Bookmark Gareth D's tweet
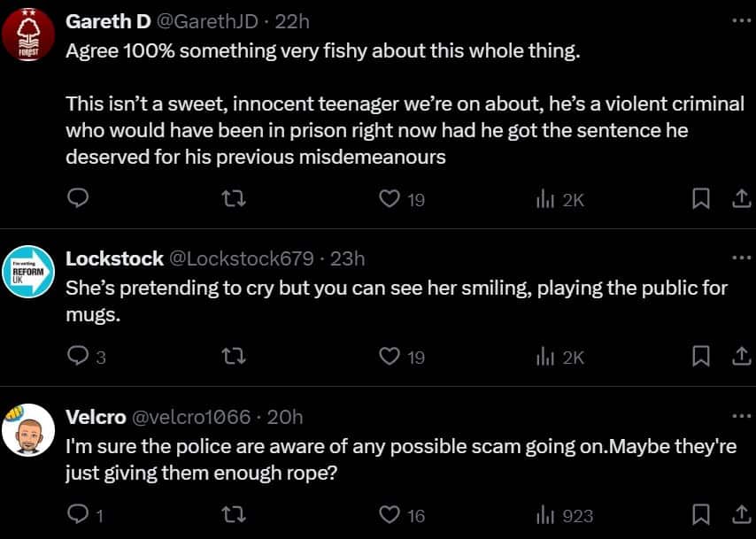 click(x=700, y=198)
